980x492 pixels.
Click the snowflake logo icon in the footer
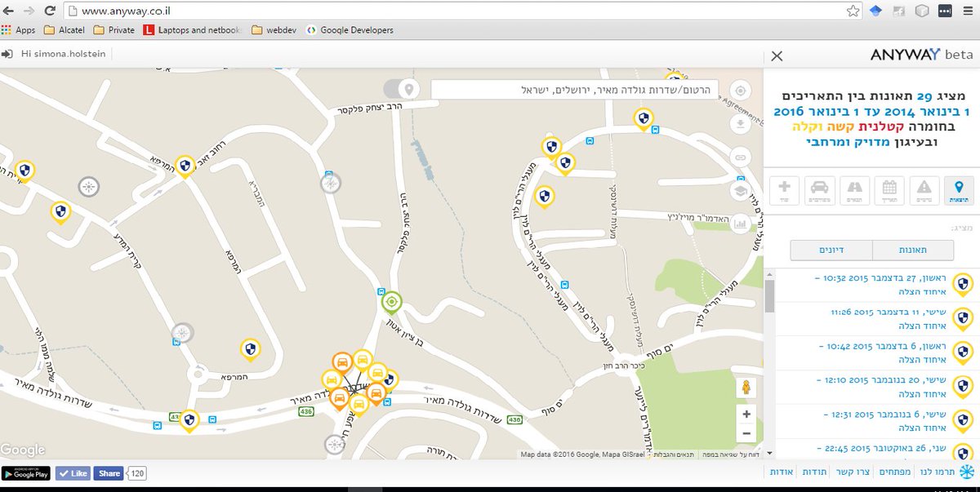point(966,472)
